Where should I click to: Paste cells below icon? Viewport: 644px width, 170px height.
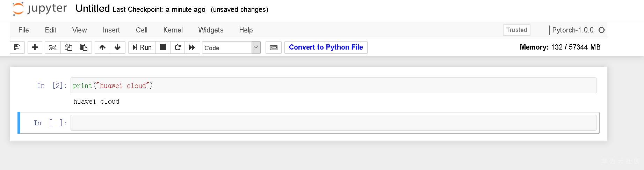coord(84,47)
